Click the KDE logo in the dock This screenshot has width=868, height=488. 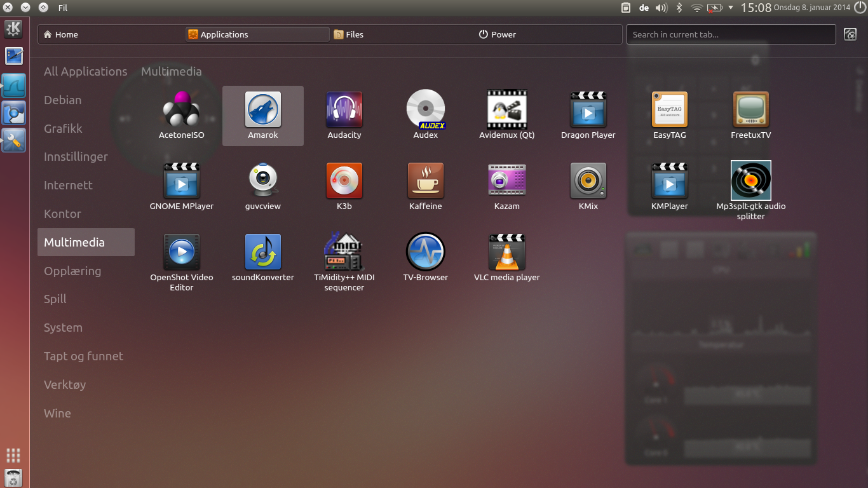click(14, 29)
